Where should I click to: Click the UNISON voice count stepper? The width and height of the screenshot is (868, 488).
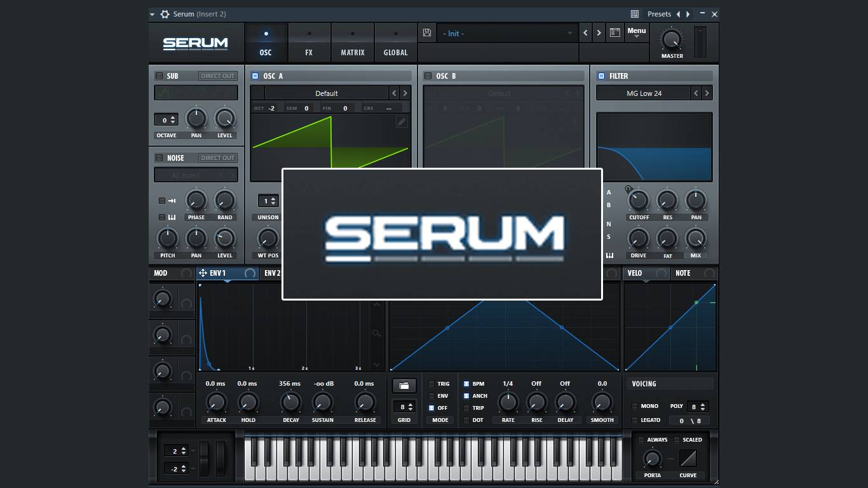(x=268, y=201)
